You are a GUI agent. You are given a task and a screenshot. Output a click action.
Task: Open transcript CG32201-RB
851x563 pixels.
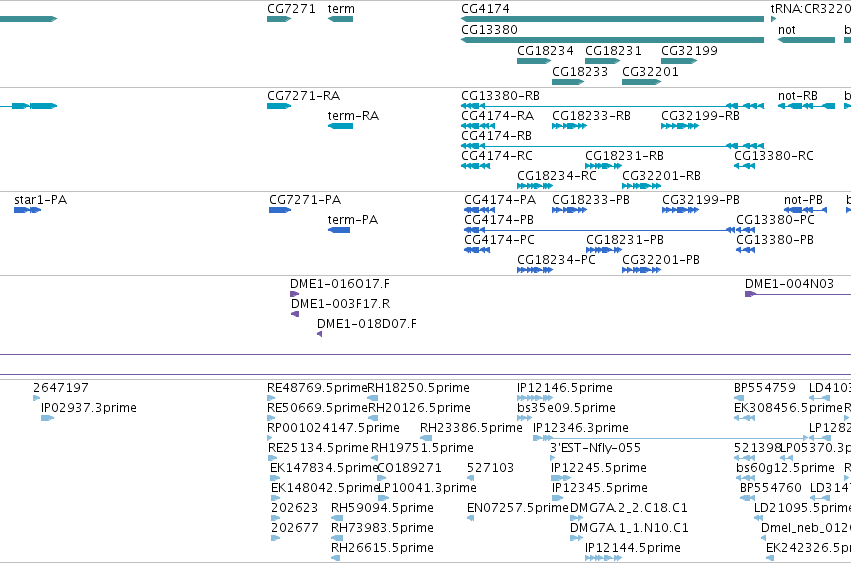[661, 176]
